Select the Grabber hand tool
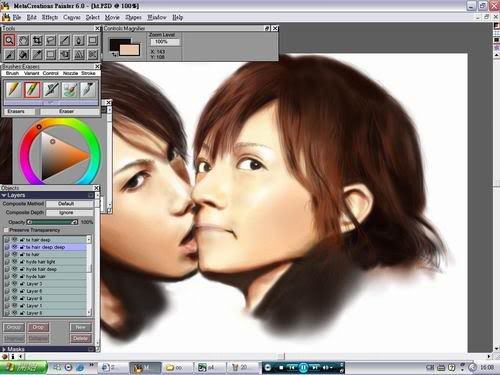The image size is (500, 375). (23, 41)
